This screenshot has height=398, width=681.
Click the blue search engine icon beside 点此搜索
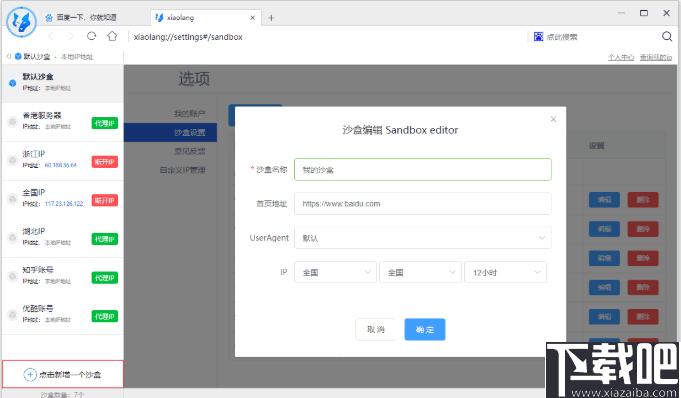point(538,36)
